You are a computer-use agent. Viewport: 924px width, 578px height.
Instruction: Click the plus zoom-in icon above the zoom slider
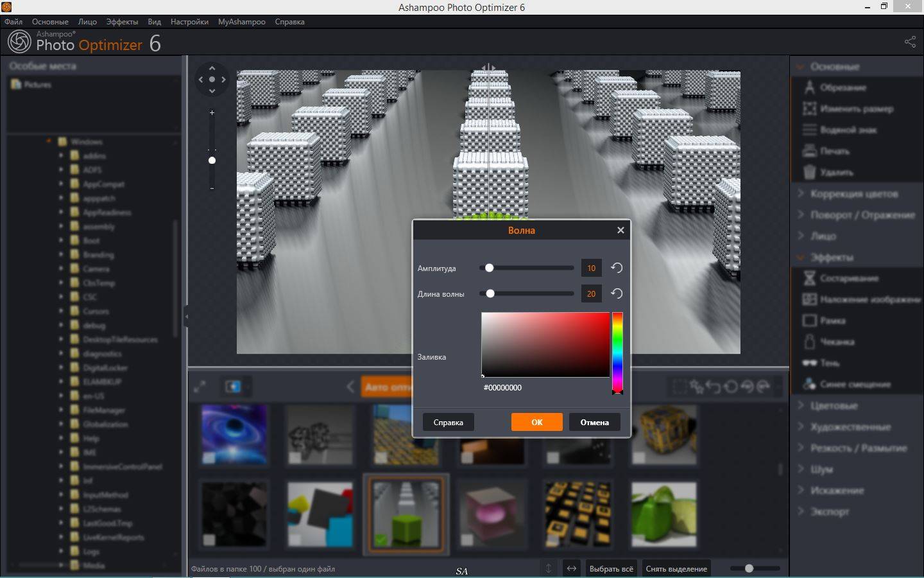(212, 112)
